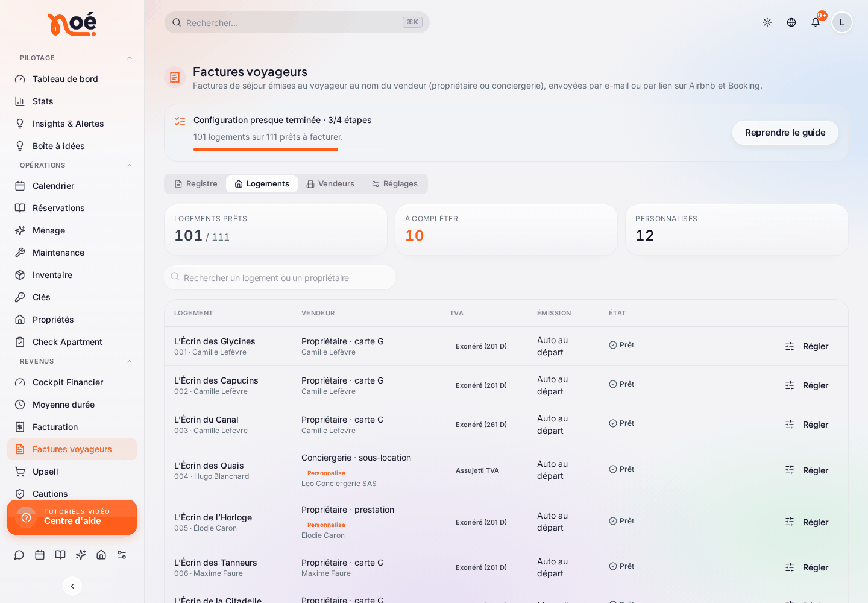Click the sliders icon in bottom toolbar
The image size is (868, 603).
coord(122,555)
